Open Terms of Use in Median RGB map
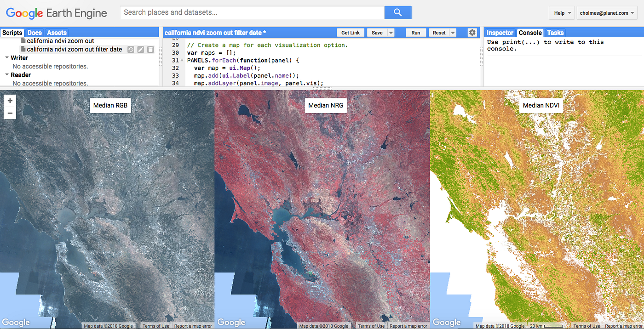644x329 pixels. click(156, 326)
